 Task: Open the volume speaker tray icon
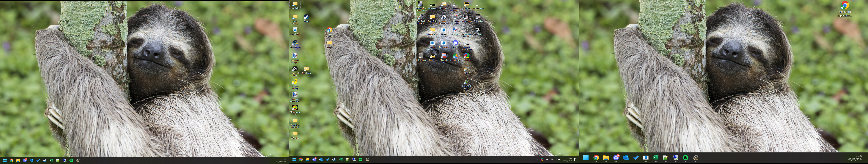(555, 160)
